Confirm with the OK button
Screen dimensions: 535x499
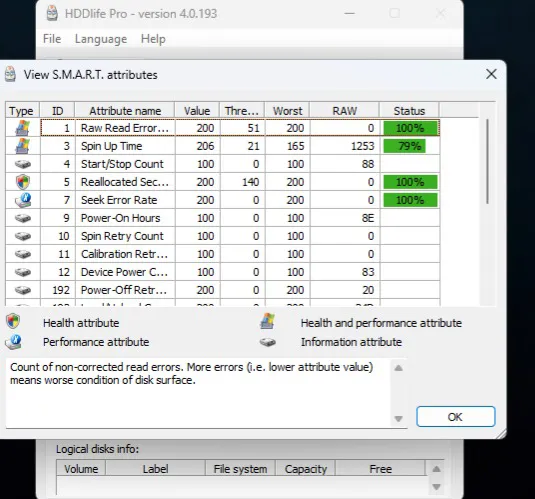[456, 417]
